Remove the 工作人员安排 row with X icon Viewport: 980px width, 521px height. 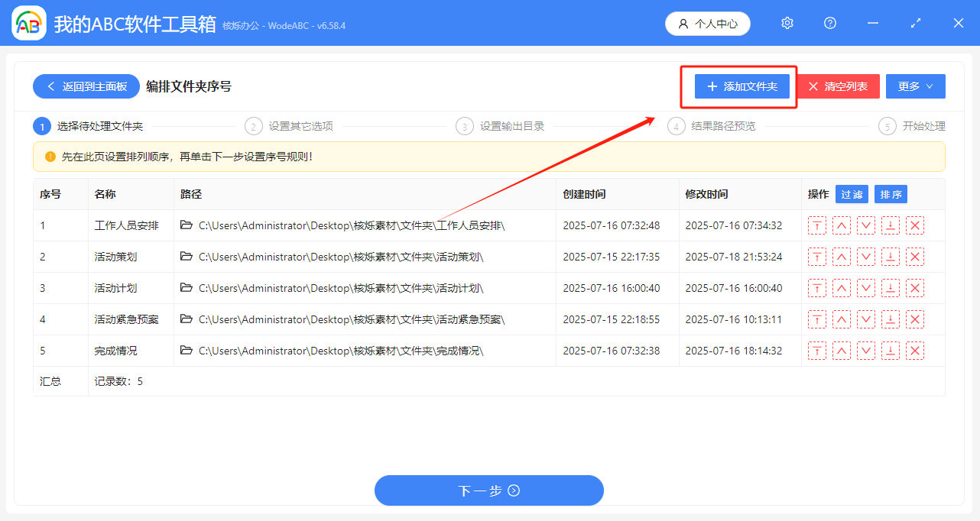pyautogui.click(x=914, y=225)
